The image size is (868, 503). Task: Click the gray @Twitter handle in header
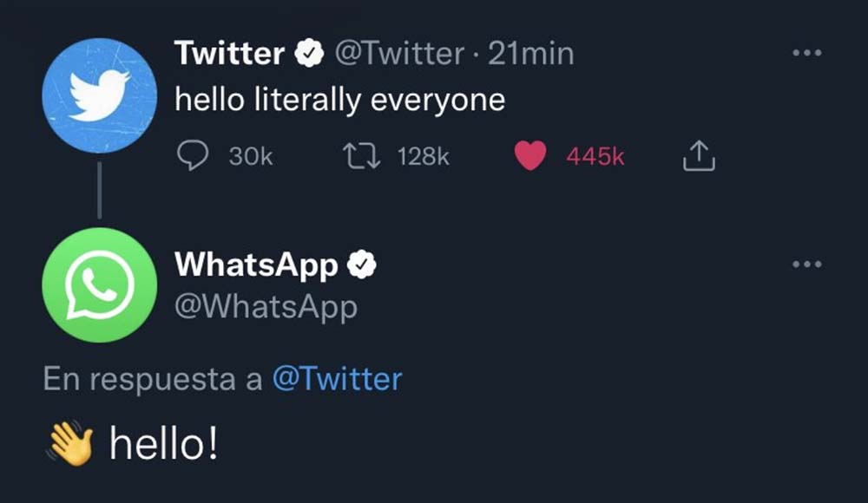[x=399, y=55]
